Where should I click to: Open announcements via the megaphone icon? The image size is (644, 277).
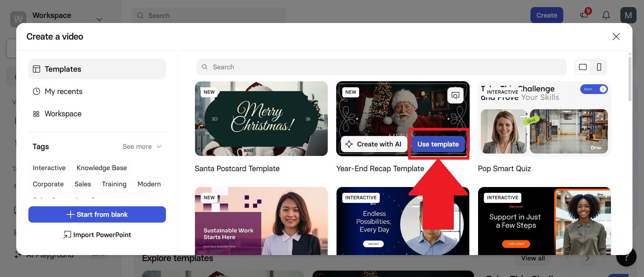tap(585, 15)
